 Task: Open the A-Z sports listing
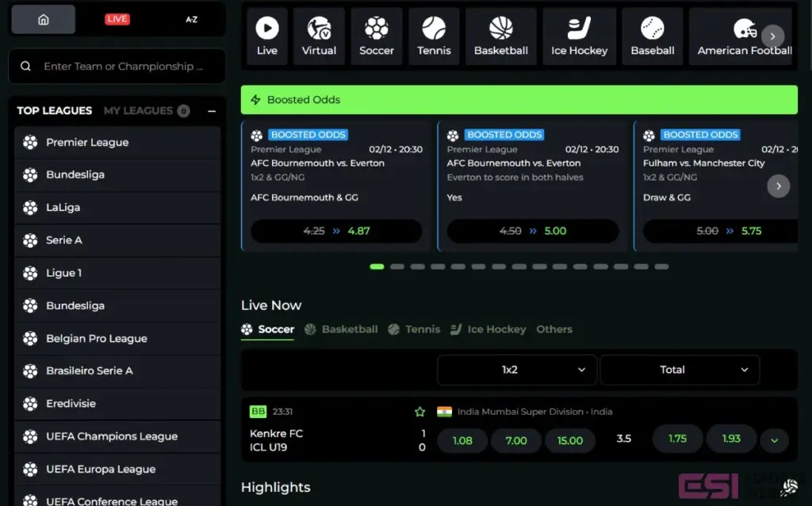[191, 19]
